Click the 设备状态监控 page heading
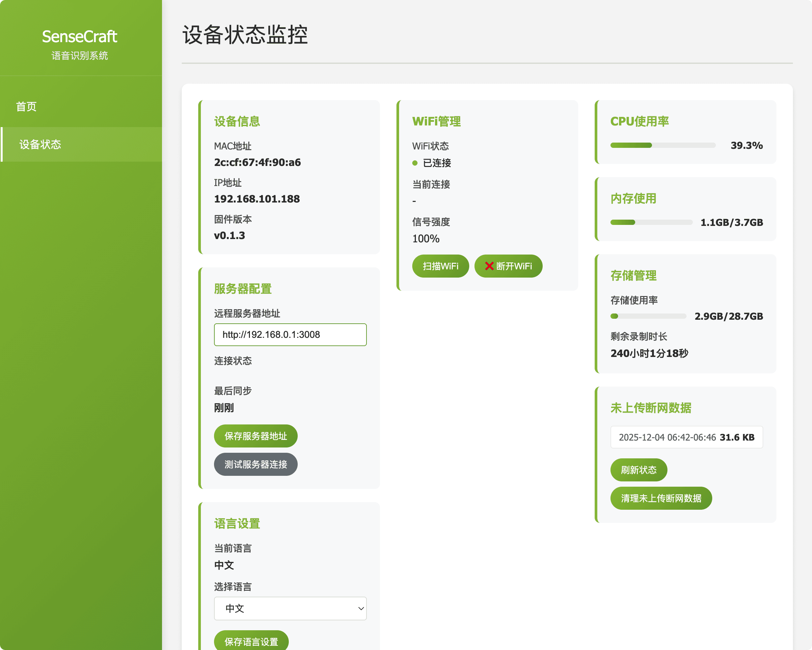 [x=245, y=35]
